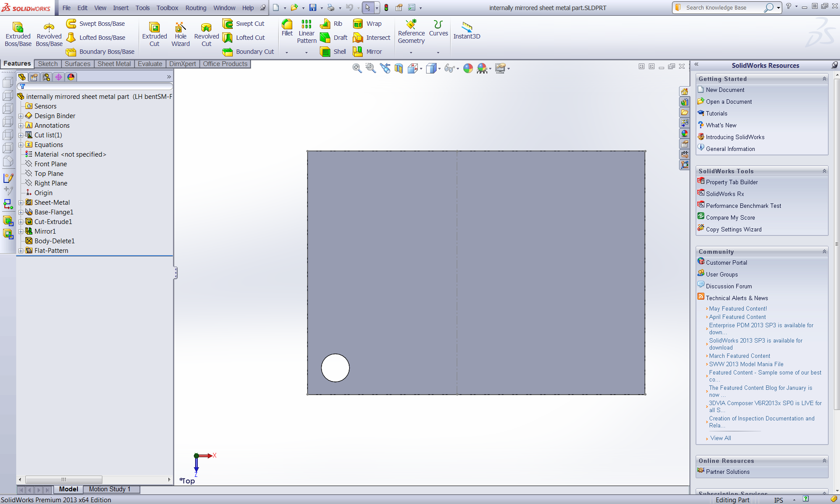
Task: Switch to the Sketch tab
Action: coord(47,63)
